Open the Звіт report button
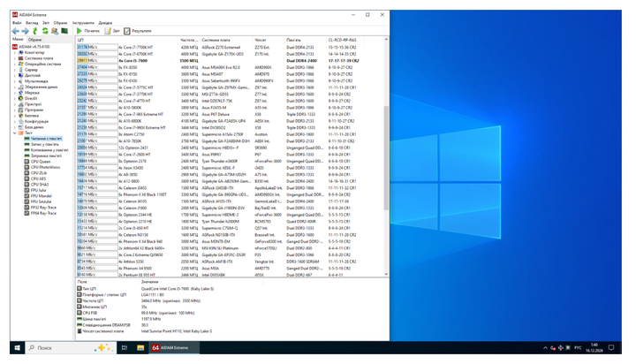This screenshot has height=364, width=636. pos(112,31)
